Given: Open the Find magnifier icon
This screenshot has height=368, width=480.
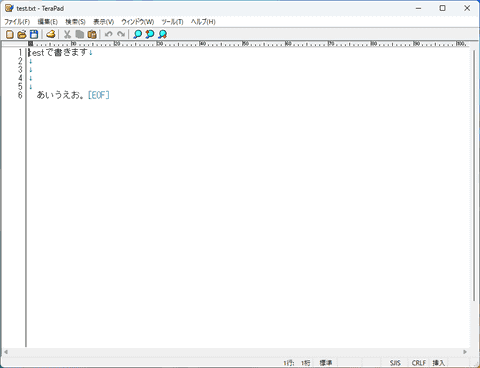Looking at the screenshot, I should (x=137, y=34).
